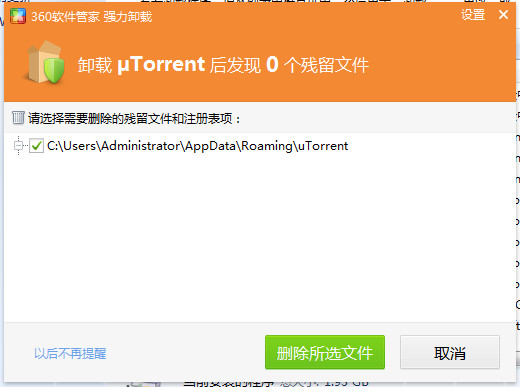This screenshot has width=520, height=387.
Task: Select the C:\Users\Administrator\AppData\Roaming\uTorrent path
Action: tap(197, 146)
